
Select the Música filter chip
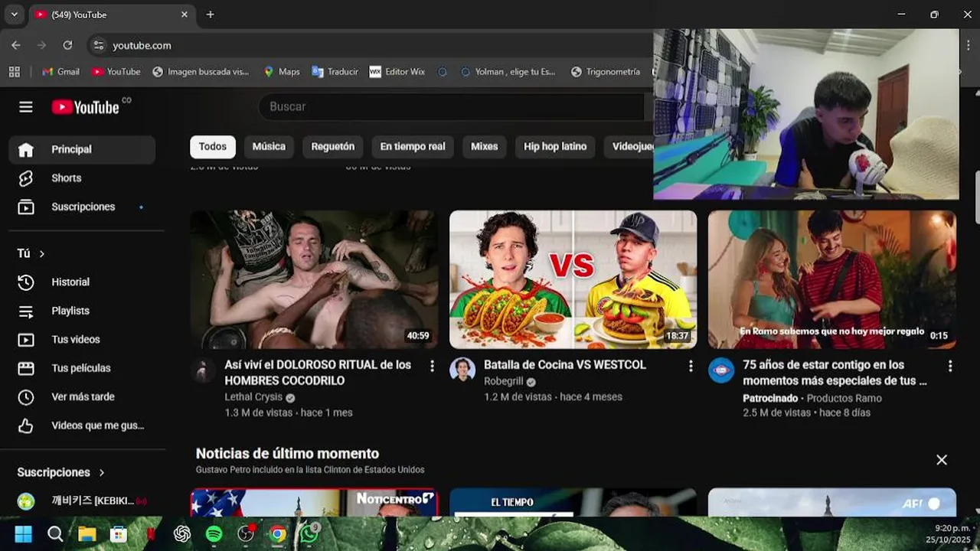pos(269,146)
